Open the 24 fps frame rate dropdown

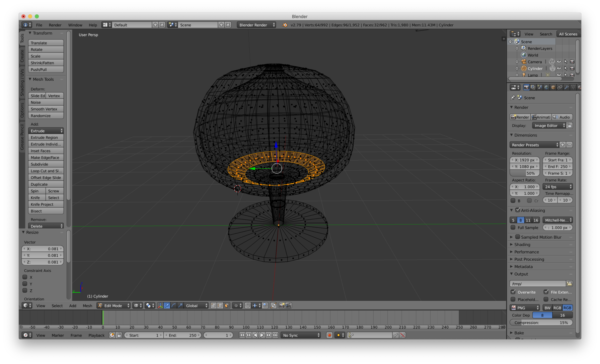pos(557,187)
